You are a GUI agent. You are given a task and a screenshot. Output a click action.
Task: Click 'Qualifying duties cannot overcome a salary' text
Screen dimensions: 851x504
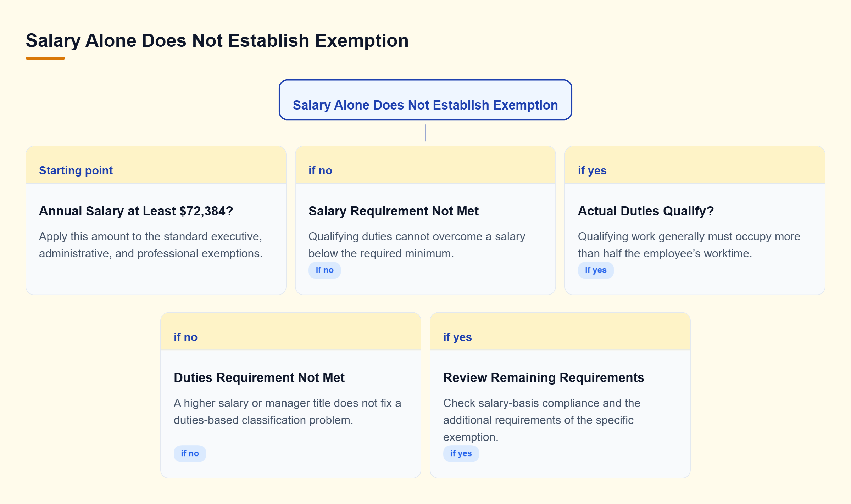[417, 236]
